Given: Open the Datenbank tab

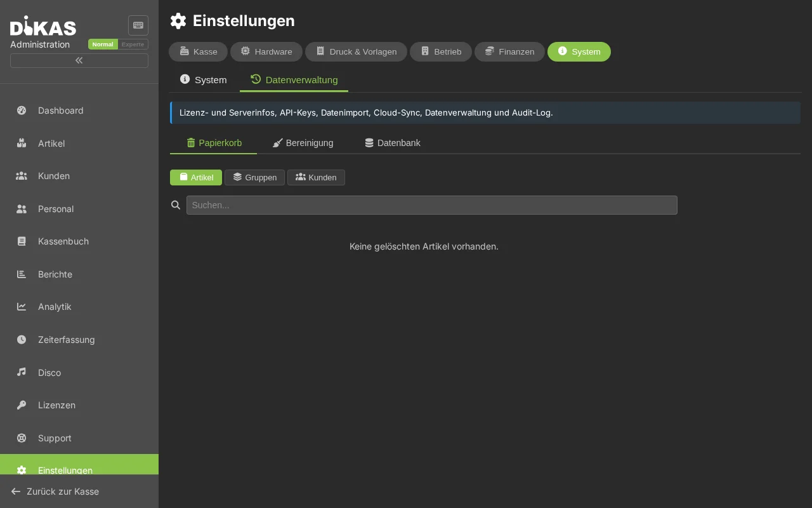Looking at the screenshot, I should (392, 143).
